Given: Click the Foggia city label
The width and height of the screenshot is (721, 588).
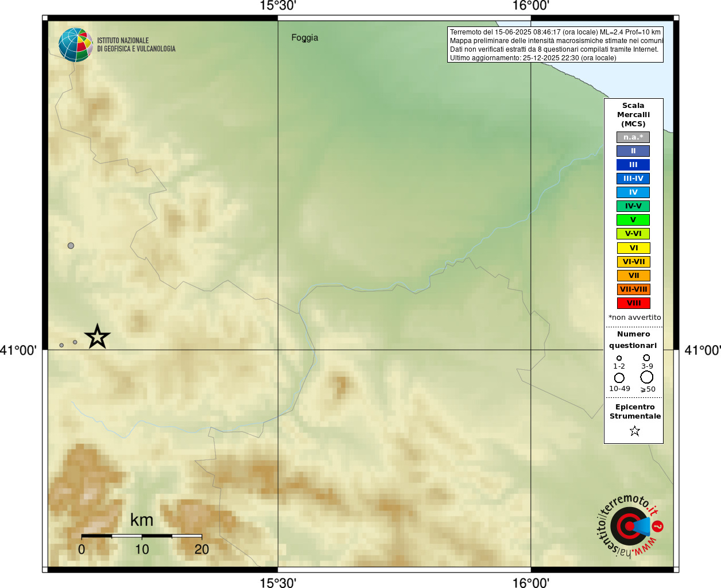Looking at the screenshot, I should (305, 38).
